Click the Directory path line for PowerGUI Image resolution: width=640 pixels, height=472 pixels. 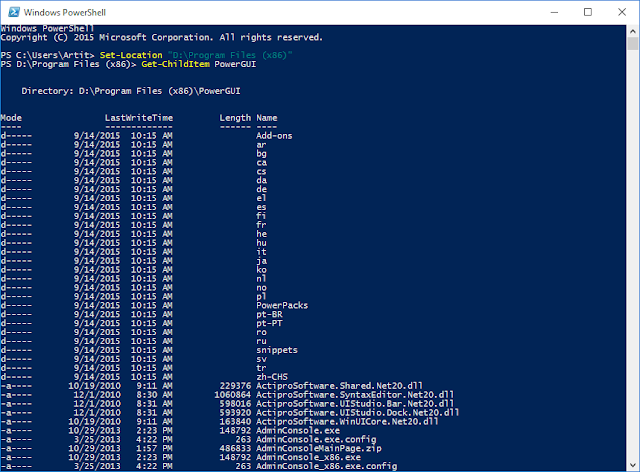131,91
